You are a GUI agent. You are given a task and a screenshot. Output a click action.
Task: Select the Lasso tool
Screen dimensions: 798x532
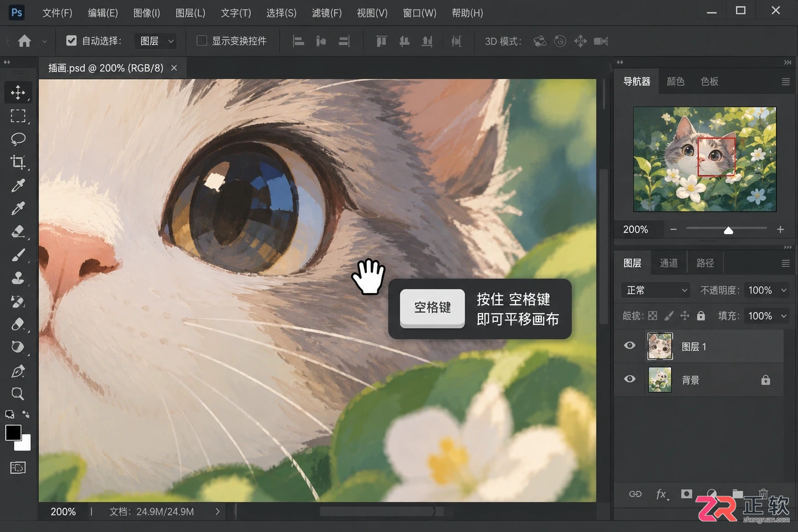tap(18, 139)
